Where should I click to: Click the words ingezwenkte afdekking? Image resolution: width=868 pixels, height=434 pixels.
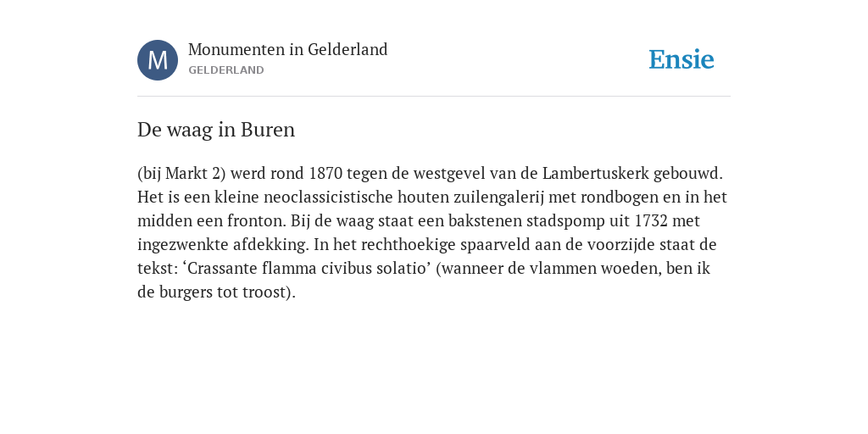223,245
